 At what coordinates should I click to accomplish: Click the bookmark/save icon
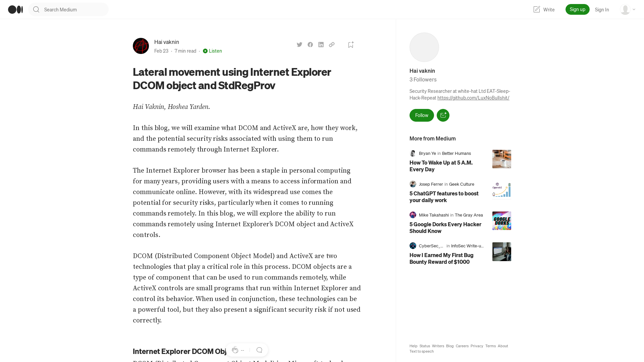click(x=350, y=45)
